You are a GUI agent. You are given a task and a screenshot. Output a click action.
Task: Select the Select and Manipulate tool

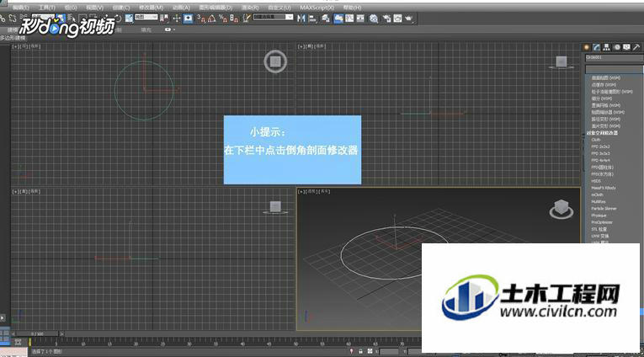[x=177, y=19]
